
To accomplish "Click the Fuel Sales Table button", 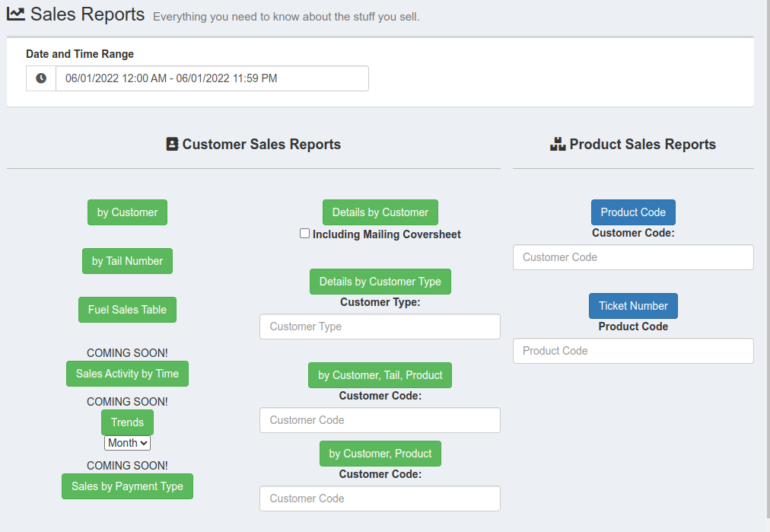I will (x=127, y=310).
